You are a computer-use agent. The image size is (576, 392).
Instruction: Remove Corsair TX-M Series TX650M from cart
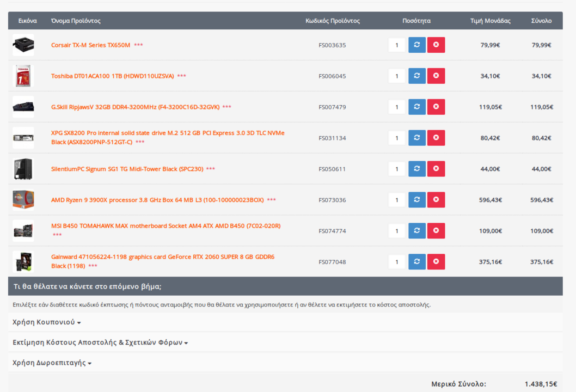pos(436,45)
